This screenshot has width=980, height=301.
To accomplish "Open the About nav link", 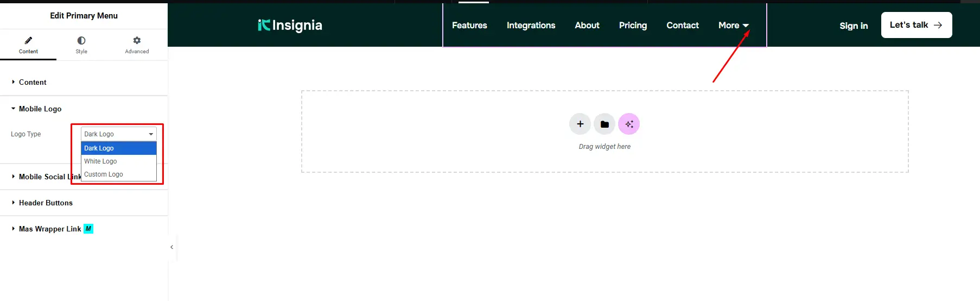I will click(587, 25).
